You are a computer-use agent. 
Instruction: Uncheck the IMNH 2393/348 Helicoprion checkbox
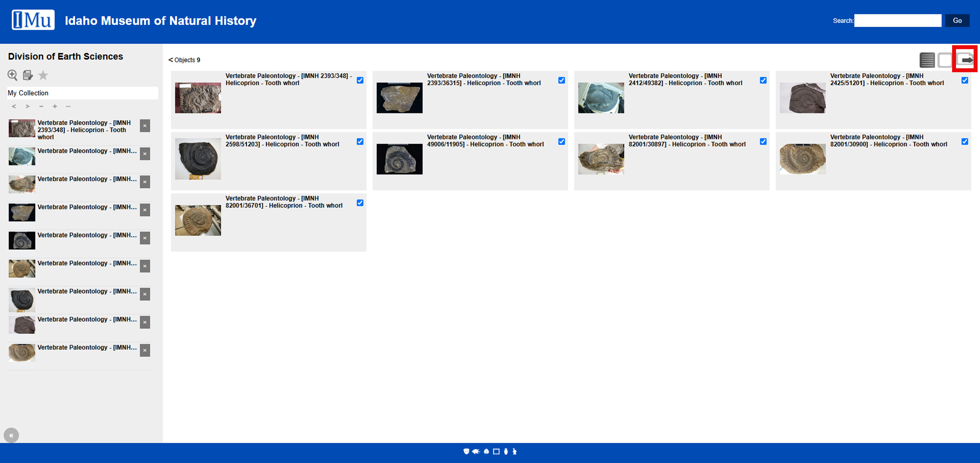pos(360,80)
